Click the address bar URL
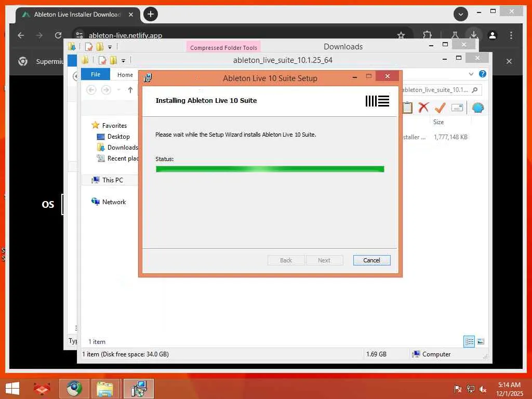Viewport: 532px width, 399px height. pyautogui.click(x=125, y=35)
